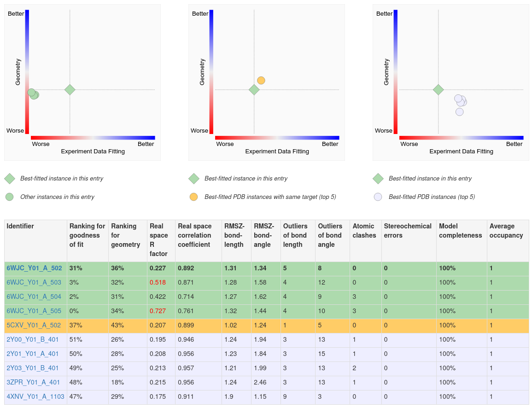This screenshot has height=408, width=532.
Task: Click the Real space R factor header
Action: tap(157, 240)
